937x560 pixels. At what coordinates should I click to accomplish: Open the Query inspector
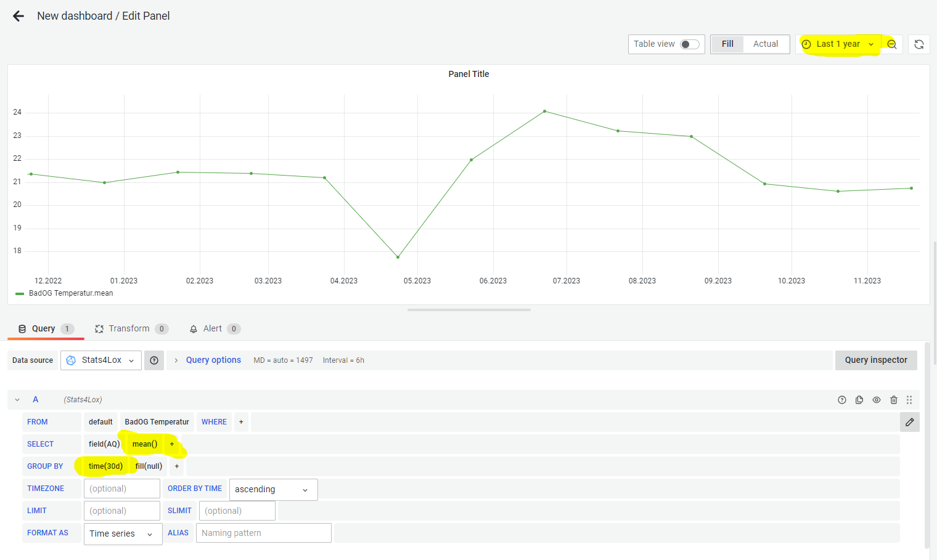click(875, 360)
